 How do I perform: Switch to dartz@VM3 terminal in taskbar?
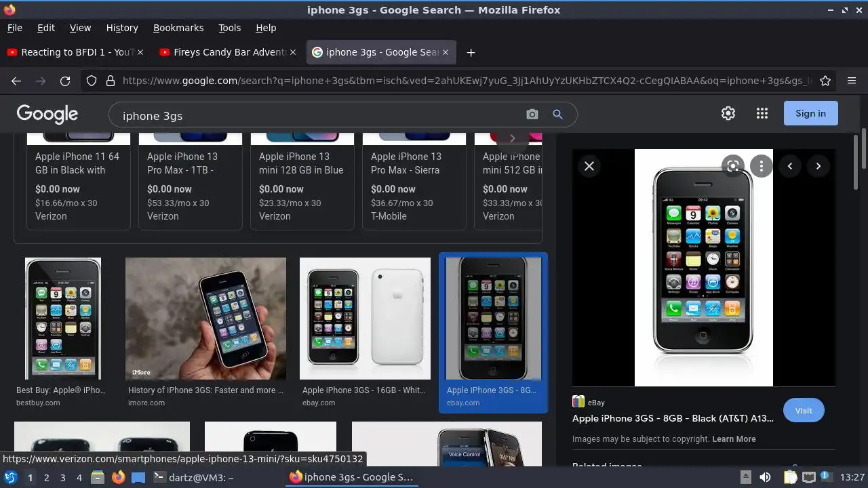click(x=193, y=477)
